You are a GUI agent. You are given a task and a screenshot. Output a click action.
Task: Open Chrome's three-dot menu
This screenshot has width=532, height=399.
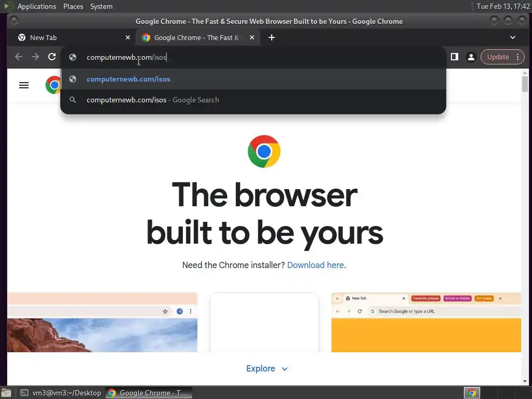[x=518, y=57]
